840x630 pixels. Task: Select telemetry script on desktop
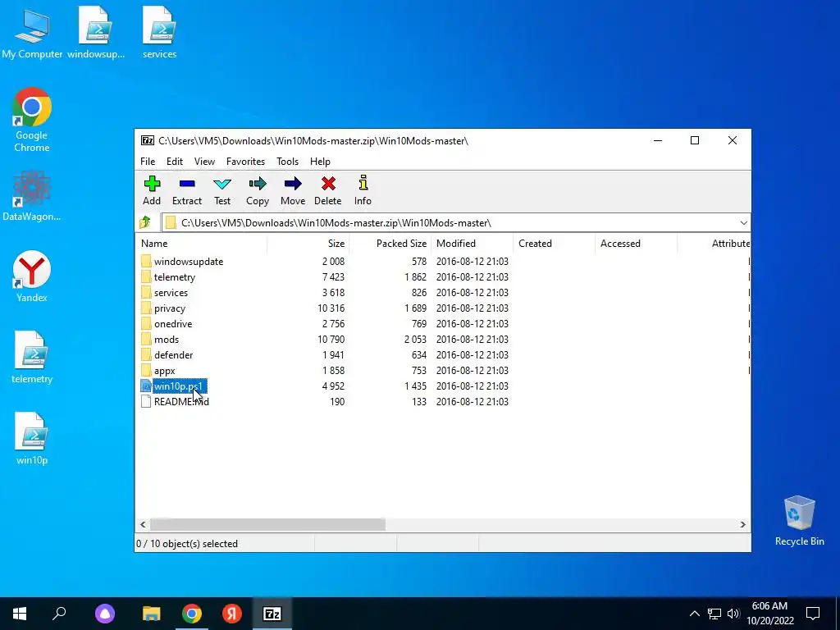[x=32, y=358]
